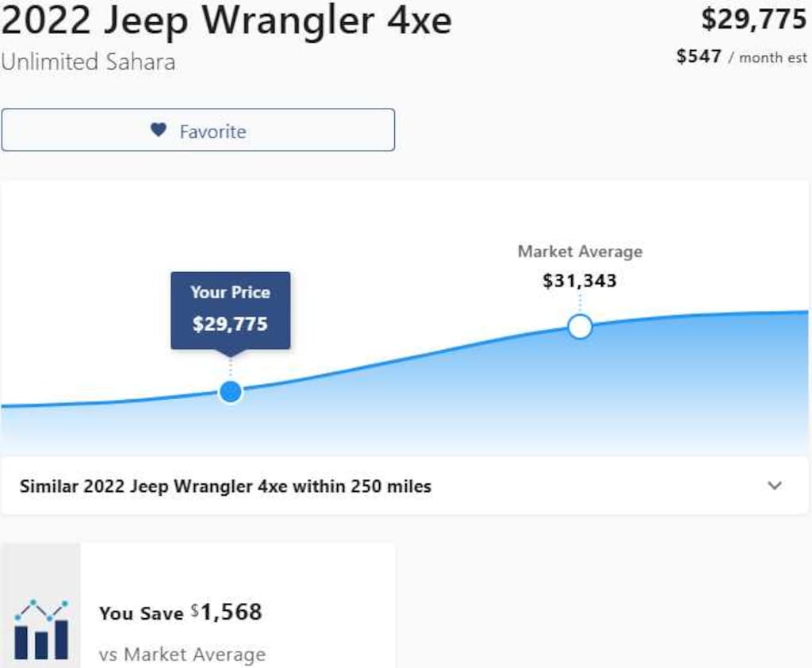Viewport: 812px width, 668px height.
Task: Click along the blue price trend curve
Action: 396,361
